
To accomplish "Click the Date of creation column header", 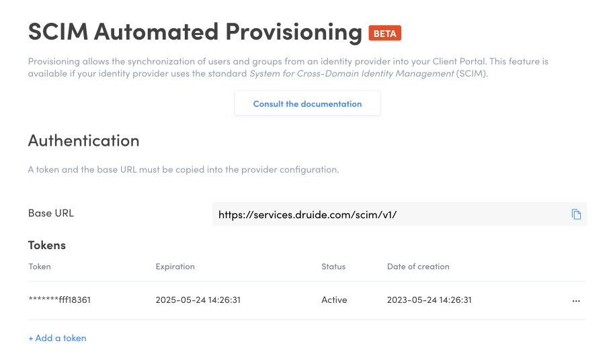I will 418,267.
